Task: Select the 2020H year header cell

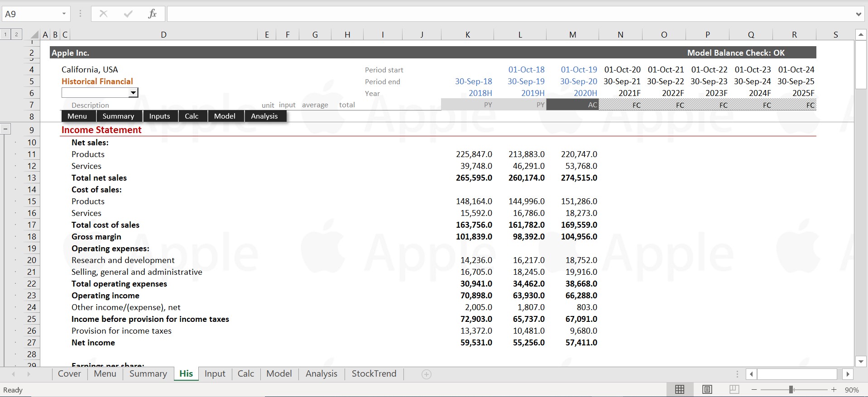Action: click(x=585, y=93)
